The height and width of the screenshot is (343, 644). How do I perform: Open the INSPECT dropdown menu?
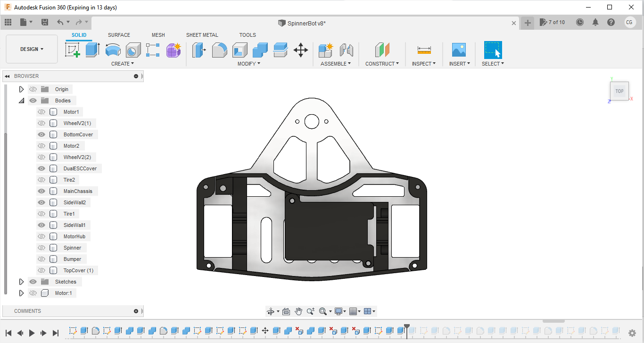pyautogui.click(x=424, y=64)
